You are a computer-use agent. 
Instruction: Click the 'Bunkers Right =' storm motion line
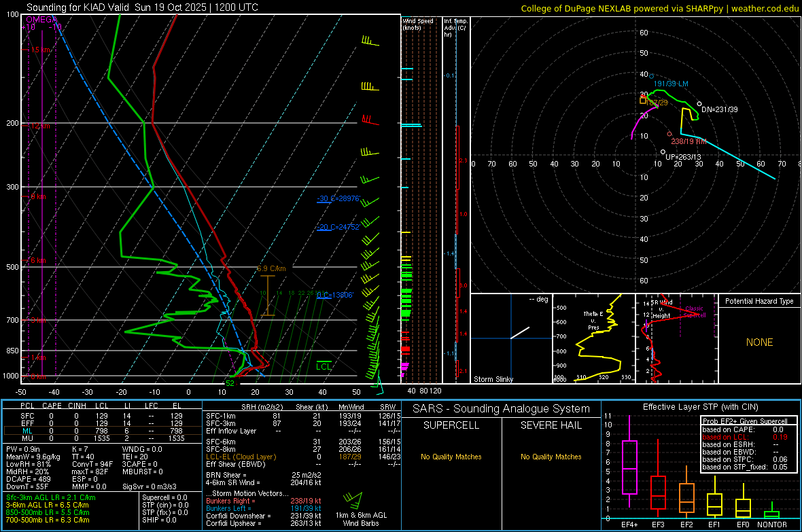264,501
